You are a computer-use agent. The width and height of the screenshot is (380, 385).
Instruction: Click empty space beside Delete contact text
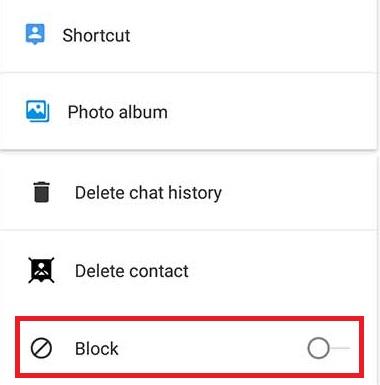click(282, 271)
